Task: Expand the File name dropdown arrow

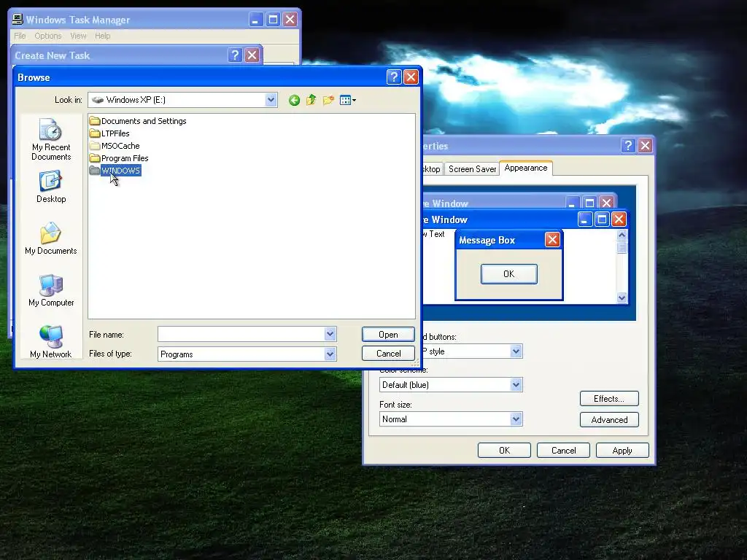Action: point(330,334)
